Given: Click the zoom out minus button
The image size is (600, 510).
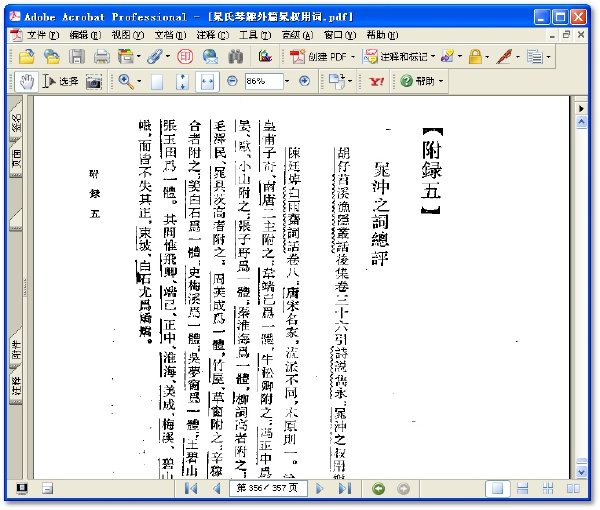Looking at the screenshot, I should [x=232, y=81].
